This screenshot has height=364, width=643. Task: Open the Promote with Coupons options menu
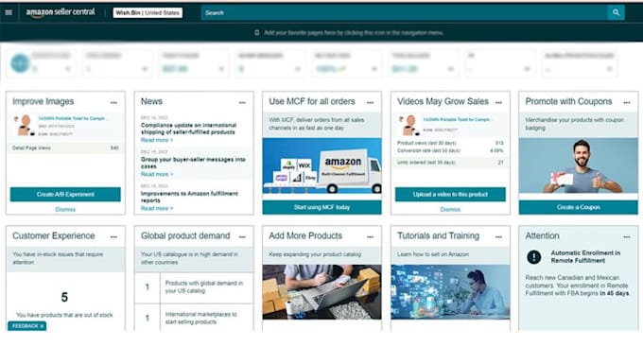click(x=627, y=102)
